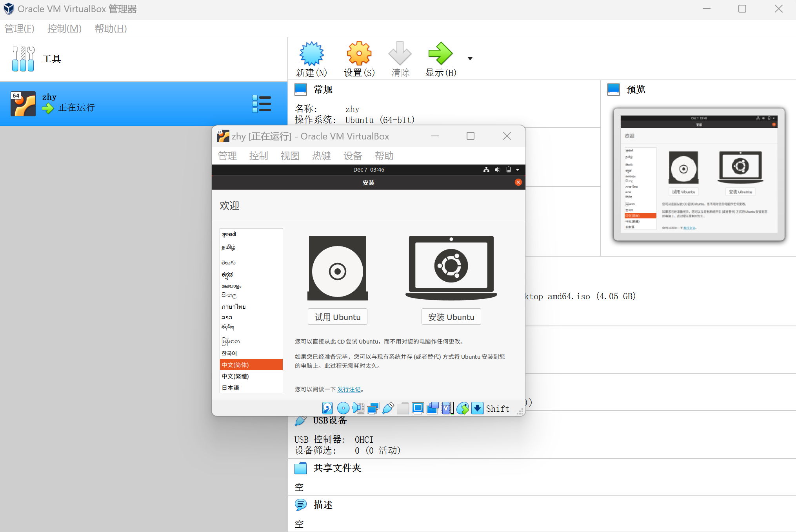Image resolution: width=796 pixels, height=532 pixels.
Task: Click the General (常规) section monitor icon
Action: pyautogui.click(x=301, y=90)
